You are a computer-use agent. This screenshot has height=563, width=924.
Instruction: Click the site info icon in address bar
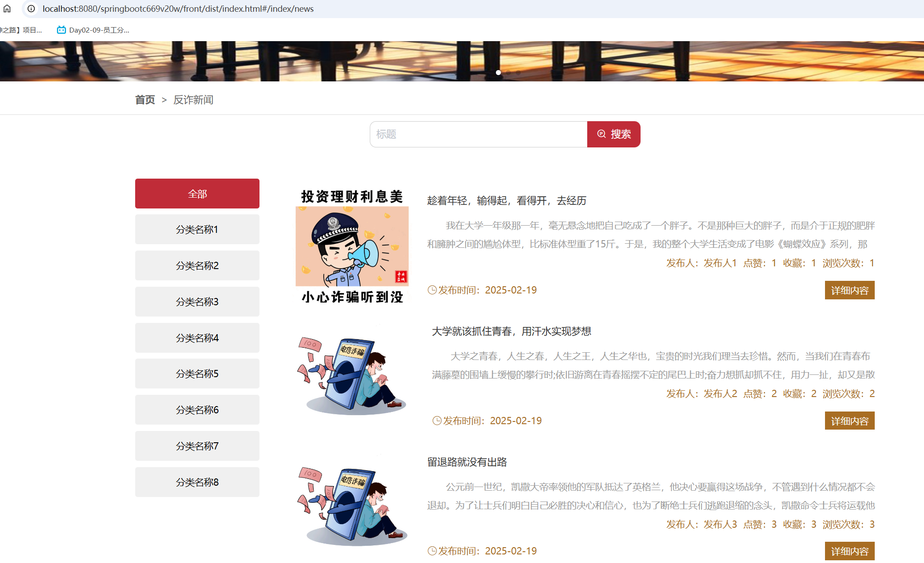[31, 9]
